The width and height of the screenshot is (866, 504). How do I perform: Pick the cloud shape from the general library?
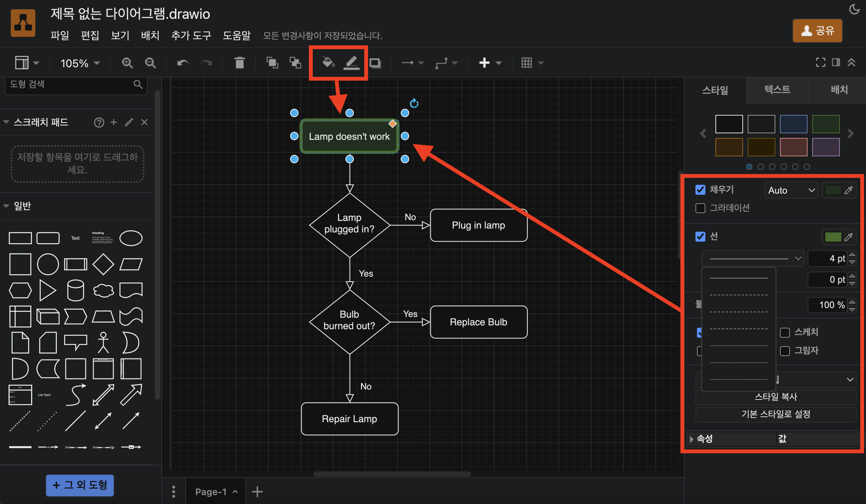103,290
